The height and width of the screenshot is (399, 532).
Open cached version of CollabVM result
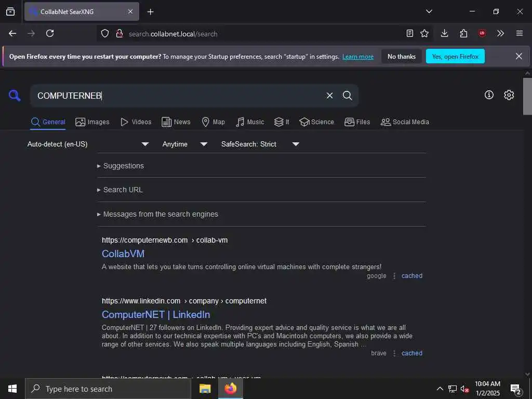click(x=412, y=276)
